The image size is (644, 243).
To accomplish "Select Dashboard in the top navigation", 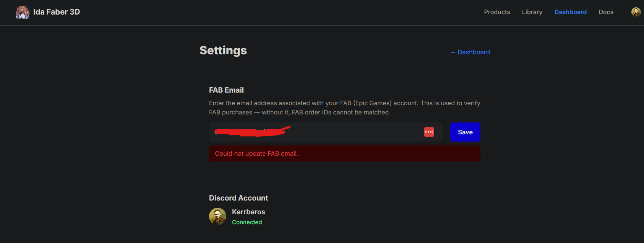I will coord(570,12).
